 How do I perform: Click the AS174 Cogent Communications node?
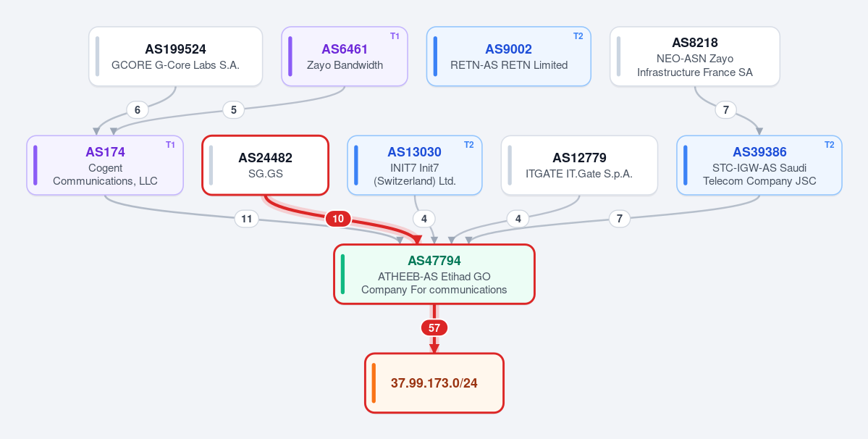coord(105,165)
